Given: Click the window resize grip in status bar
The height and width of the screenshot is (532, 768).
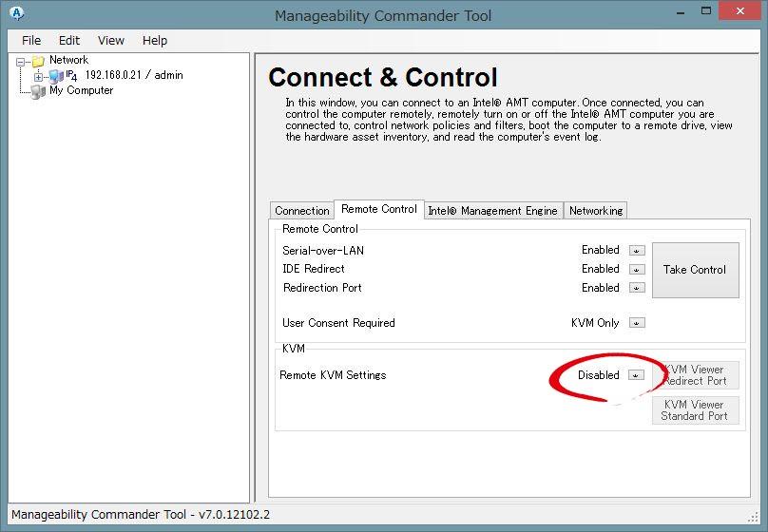Looking at the screenshot, I should tap(754, 517).
